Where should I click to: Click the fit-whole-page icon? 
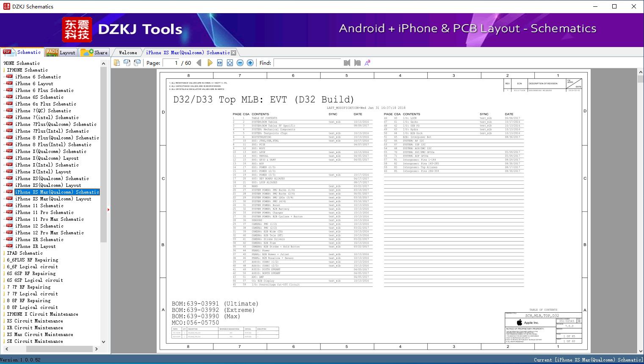pos(230,63)
